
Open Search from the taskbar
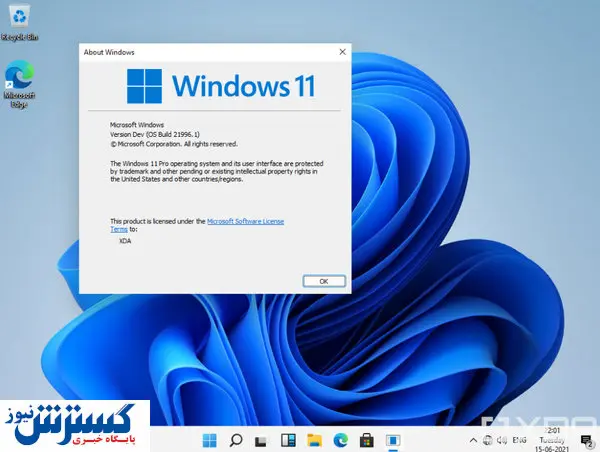click(x=236, y=440)
